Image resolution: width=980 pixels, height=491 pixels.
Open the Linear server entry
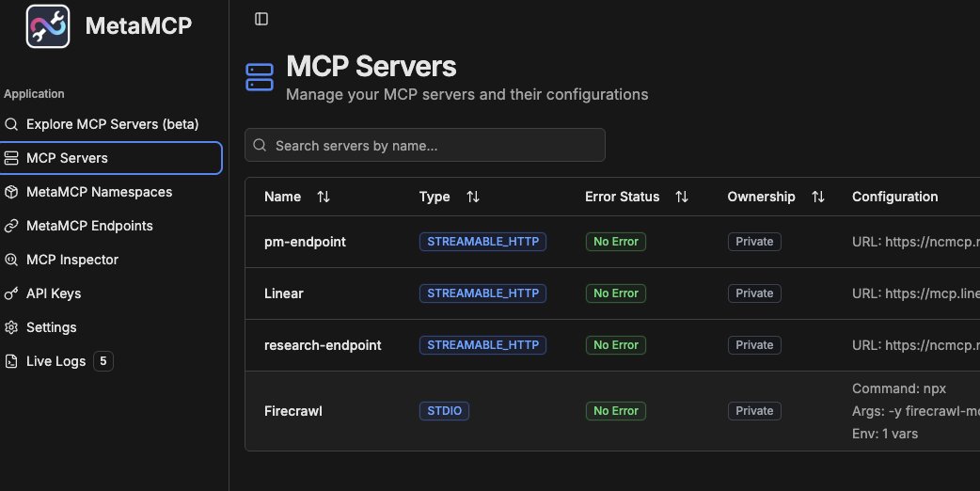coord(284,293)
